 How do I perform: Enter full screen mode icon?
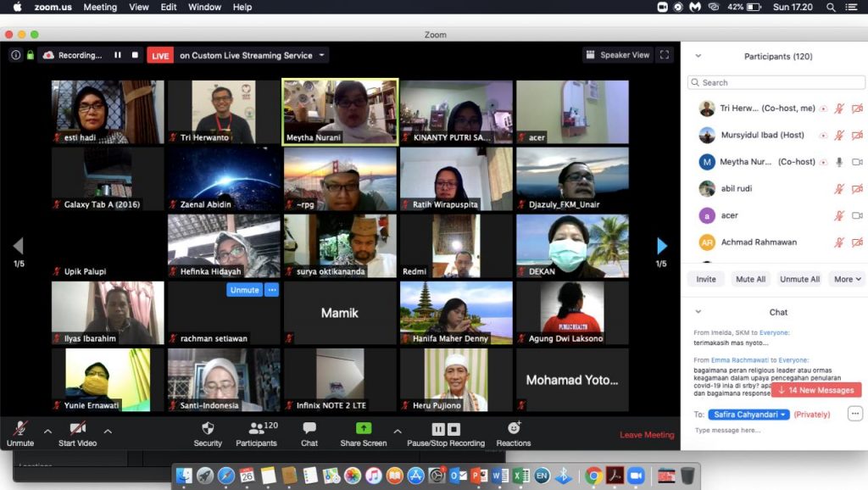tap(665, 55)
